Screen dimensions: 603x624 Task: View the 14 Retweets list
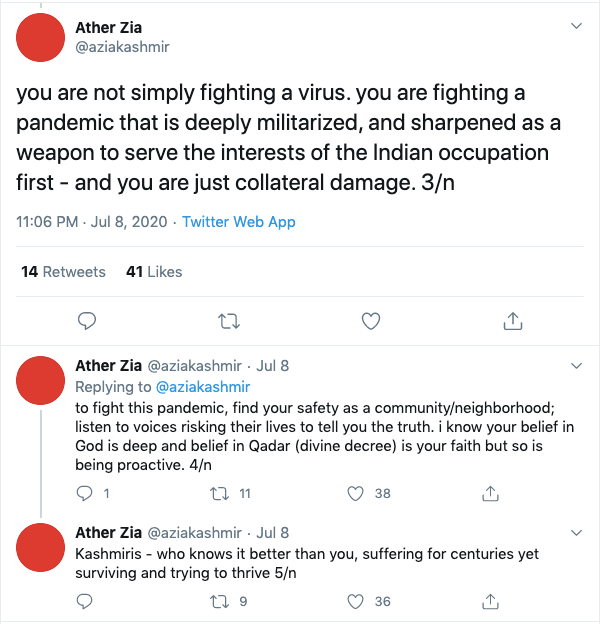point(63,272)
